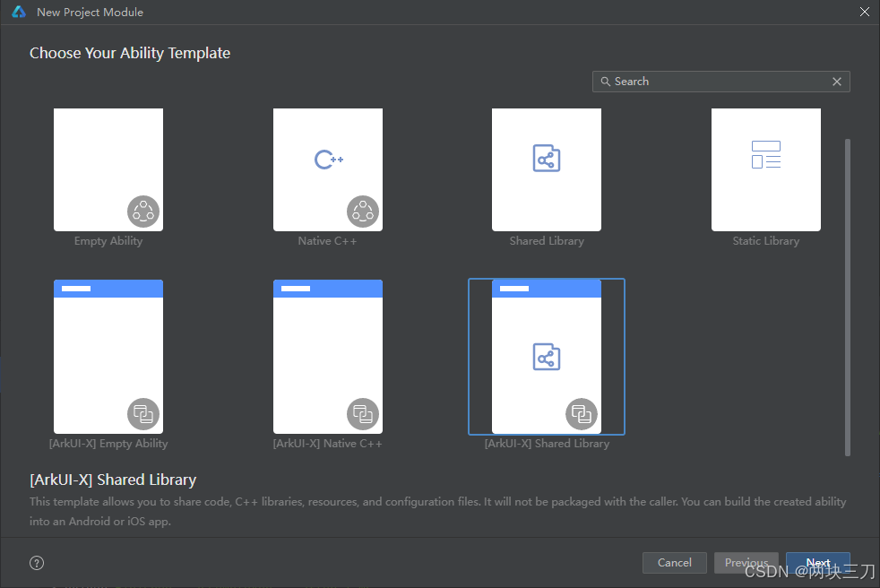The height and width of the screenshot is (588, 880).
Task: Click cross-platform badge on [ArkUI-X] Shared Library card
Action: click(582, 414)
